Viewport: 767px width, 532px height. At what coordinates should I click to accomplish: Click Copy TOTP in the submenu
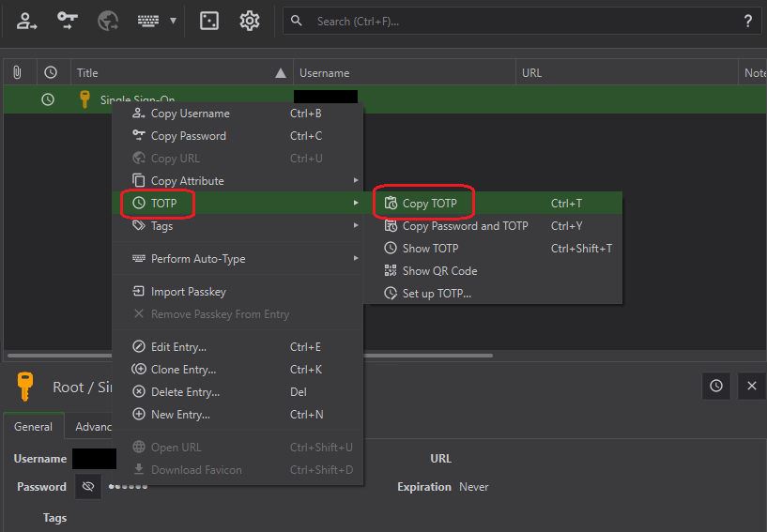(x=493, y=204)
